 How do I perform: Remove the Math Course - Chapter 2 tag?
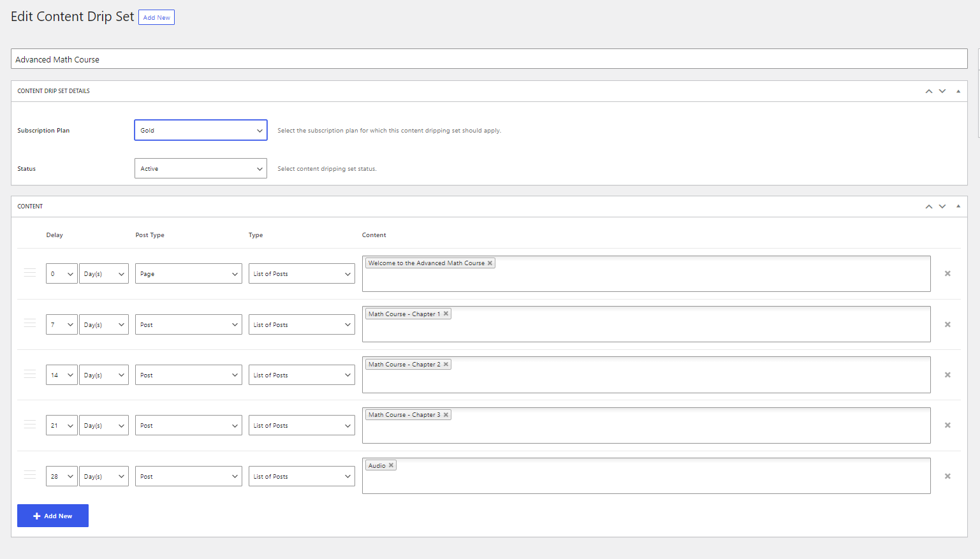(446, 365)
